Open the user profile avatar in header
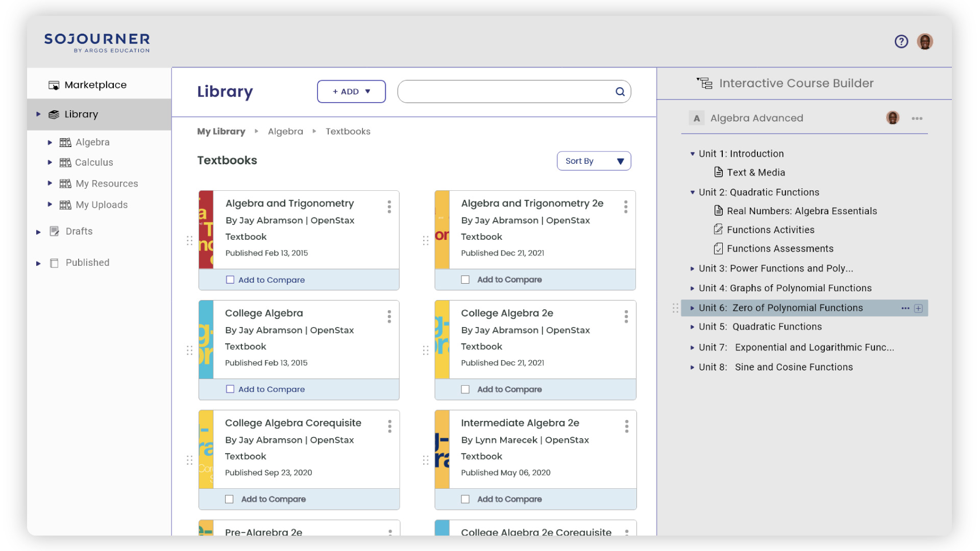980x551 pixels. (925, 41)
